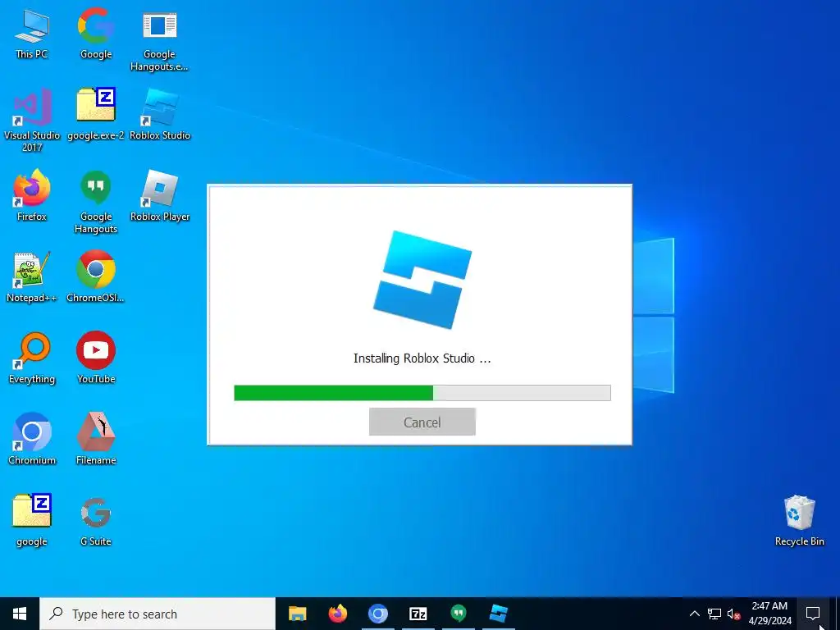Select the Roblox Player desktop shortcut

coord(160,196)
